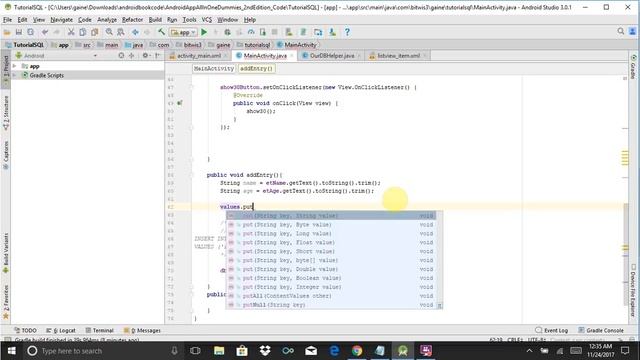The width and height of the screenshot is (640, 360).
Task: Switch to listview_item.xml tab
Action: click(398, 56)
